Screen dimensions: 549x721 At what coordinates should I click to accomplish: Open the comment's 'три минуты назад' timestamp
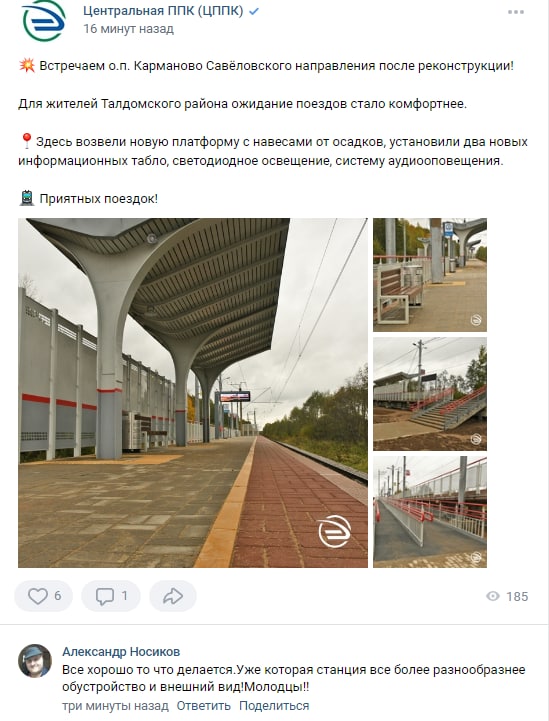point(115,705)
